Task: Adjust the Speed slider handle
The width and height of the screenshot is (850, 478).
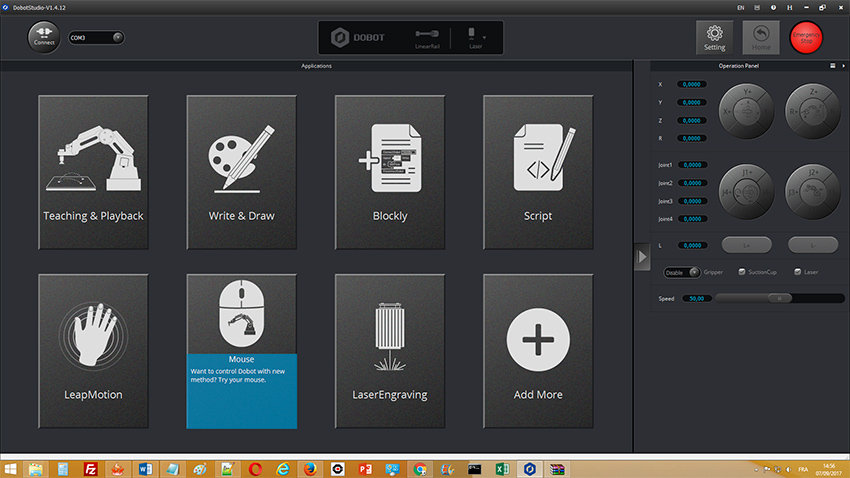Action: coord(780,298)
